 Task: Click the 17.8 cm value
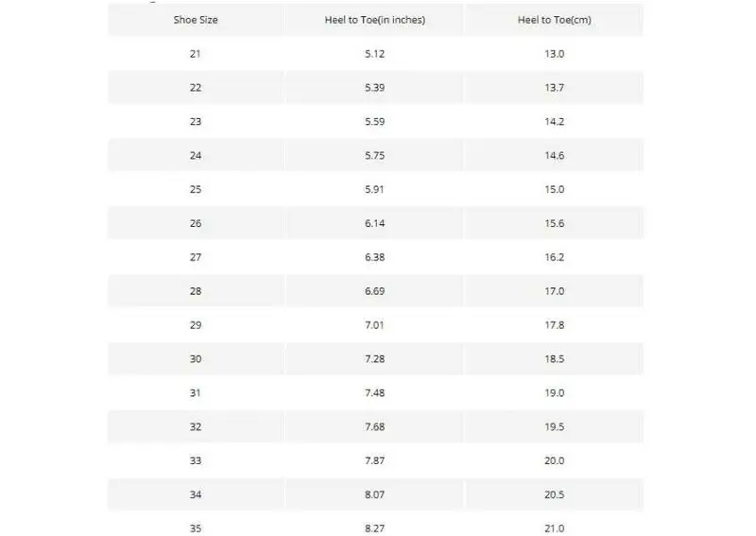click(x=554, y=325)
